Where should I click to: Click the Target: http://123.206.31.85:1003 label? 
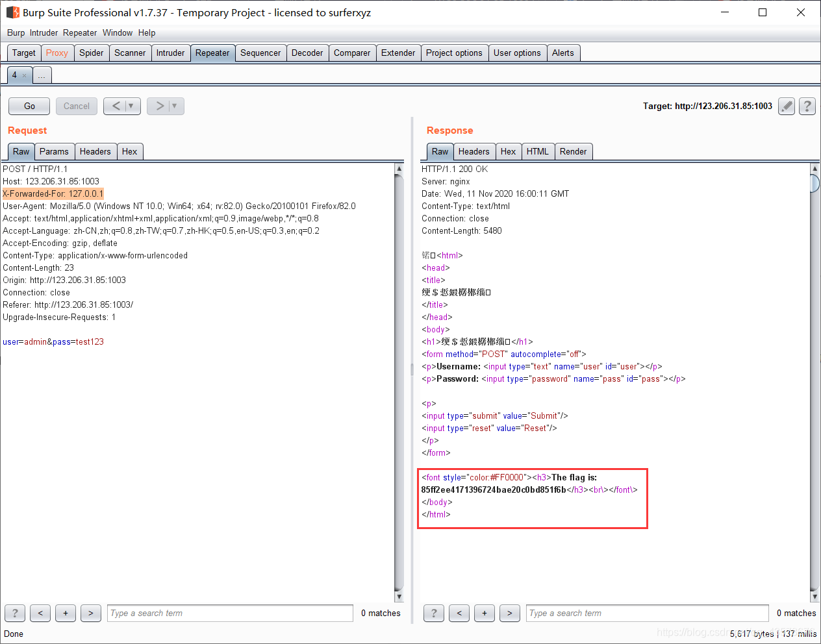click(707, 106)
